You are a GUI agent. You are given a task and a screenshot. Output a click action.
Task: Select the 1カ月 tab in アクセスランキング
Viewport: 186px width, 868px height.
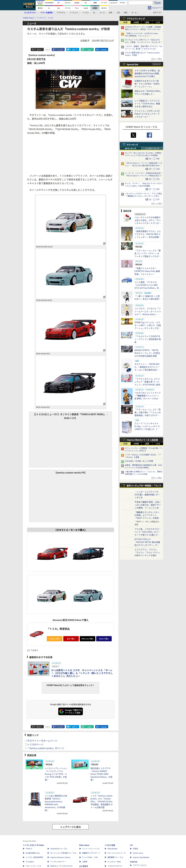[158, 22]
